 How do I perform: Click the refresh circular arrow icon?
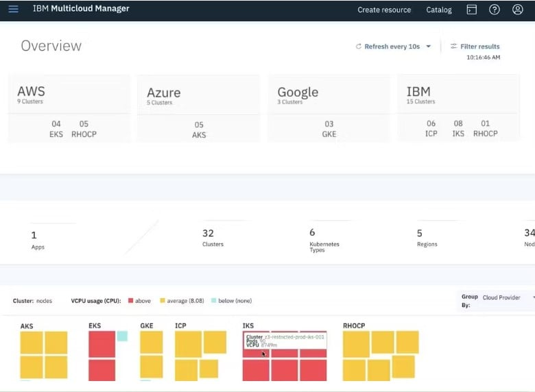point(358,47)
